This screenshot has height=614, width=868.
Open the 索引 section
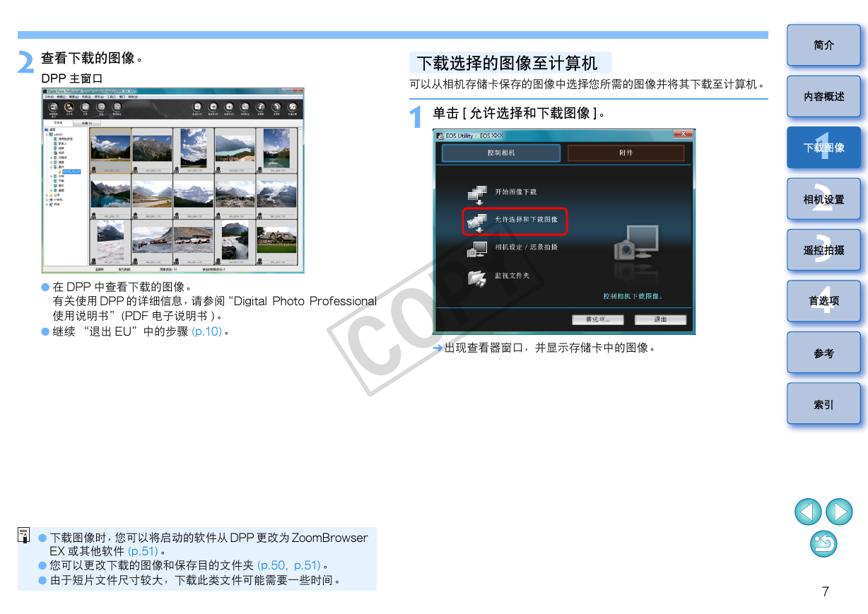(823, 404)
